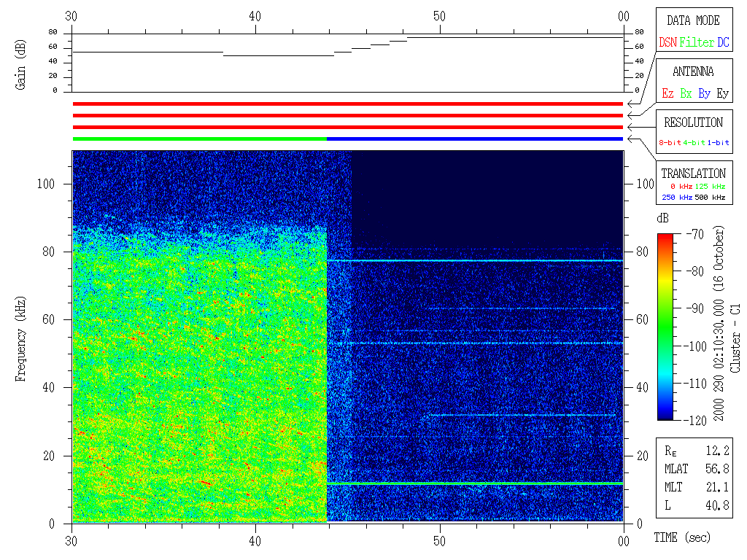Image resolution: width=747 pixels, height=560 pixels.
Task: Click the green Bx antenna label
Action: pyautogui.click(x=686, y=93)
